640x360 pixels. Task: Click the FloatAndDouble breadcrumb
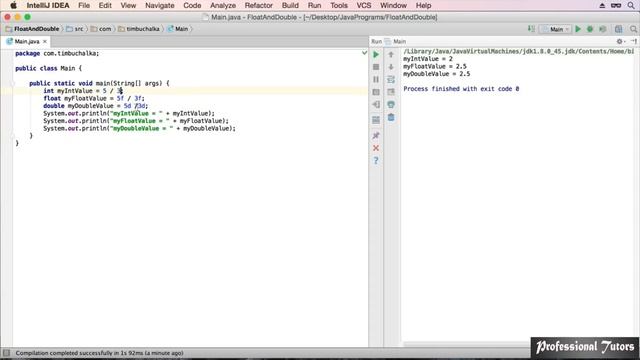tap(33, 29)
